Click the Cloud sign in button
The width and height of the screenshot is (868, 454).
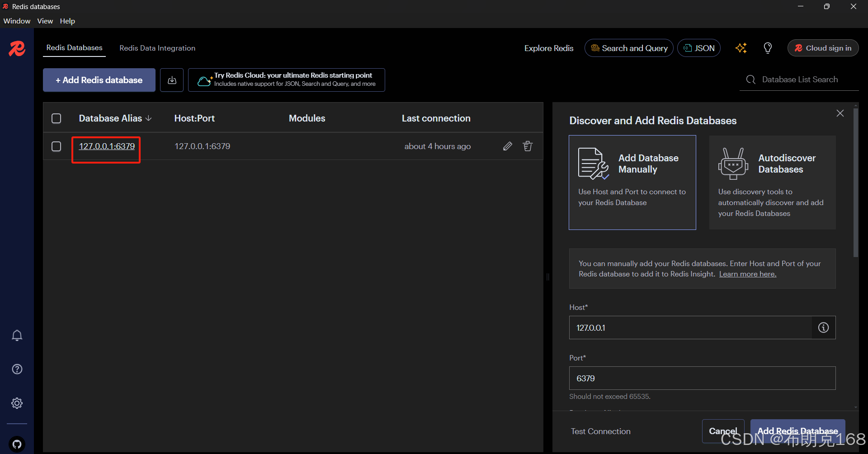(x=823, y=48)
